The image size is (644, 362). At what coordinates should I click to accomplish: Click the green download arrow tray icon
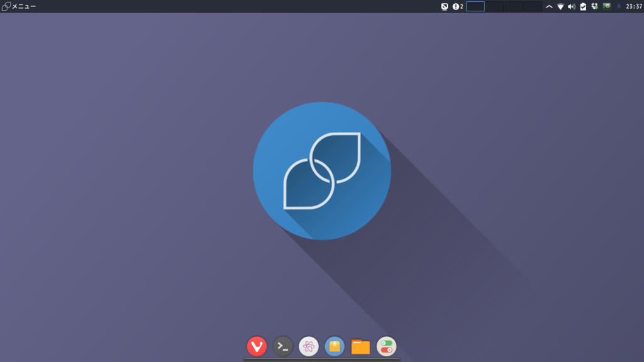coord(607,6)
